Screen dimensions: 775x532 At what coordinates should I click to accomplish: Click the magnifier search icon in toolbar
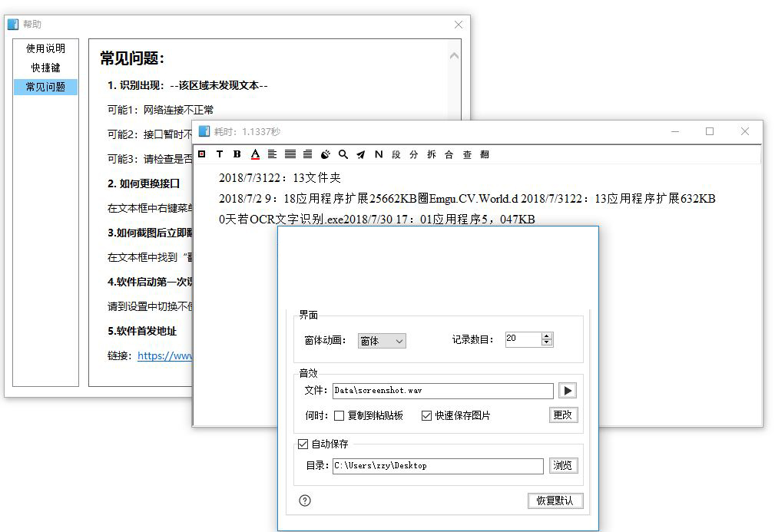tap(343, 154)
